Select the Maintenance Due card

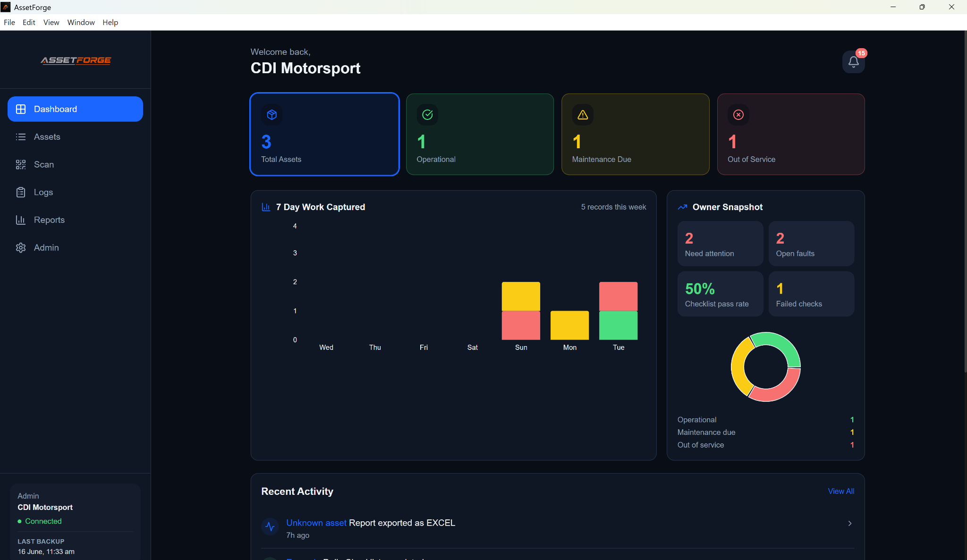click(x=635, y=134)
